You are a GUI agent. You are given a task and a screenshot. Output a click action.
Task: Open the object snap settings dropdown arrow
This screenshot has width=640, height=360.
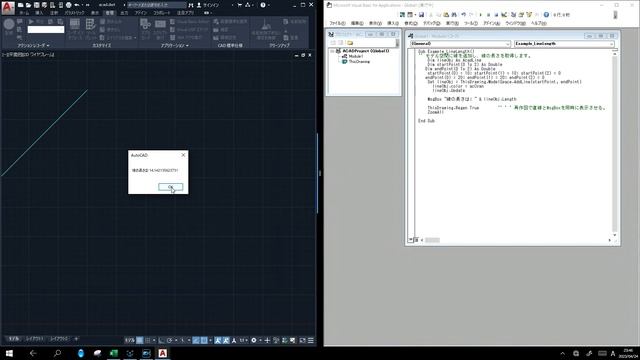point(210,340)
